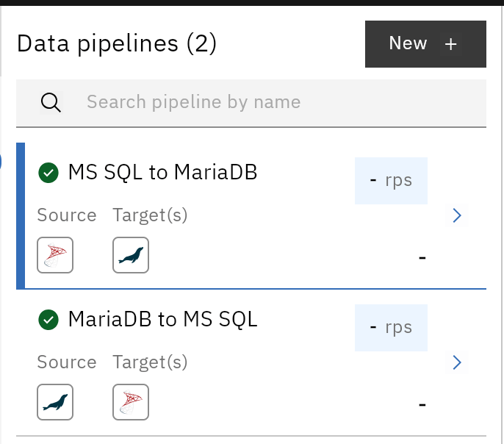Open MariaDB to MS SQL using its chevron

click(457, 362)
